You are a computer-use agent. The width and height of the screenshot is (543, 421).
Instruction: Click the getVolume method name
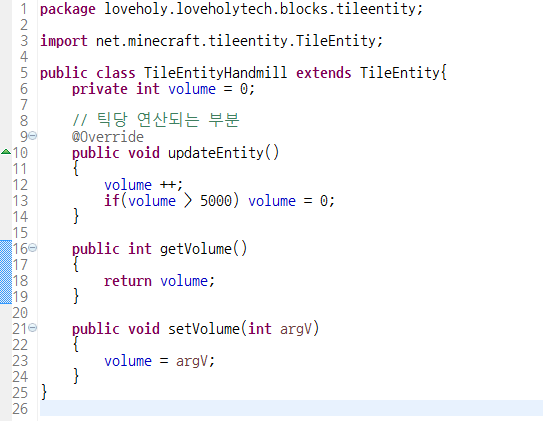(196, 249)
